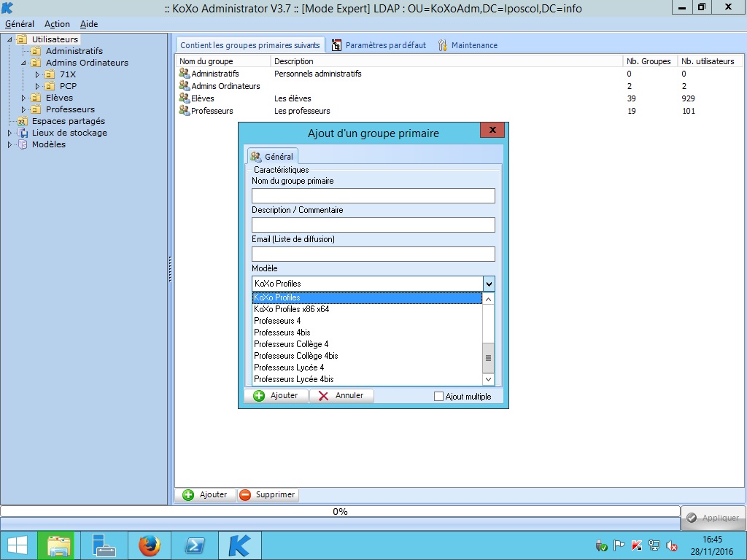Expand the Professeurs tree node
This screenshot has width=747, height=560.
tap(23, 109)
